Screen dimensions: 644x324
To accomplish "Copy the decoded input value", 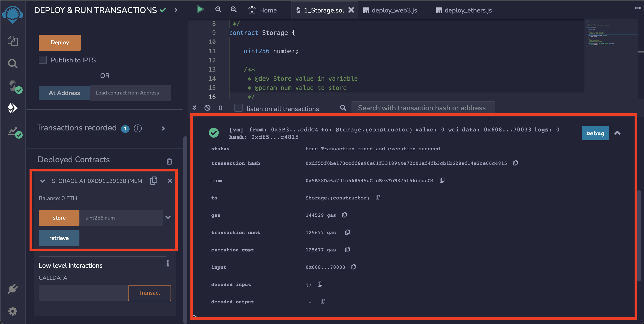I will click(320, 284).
